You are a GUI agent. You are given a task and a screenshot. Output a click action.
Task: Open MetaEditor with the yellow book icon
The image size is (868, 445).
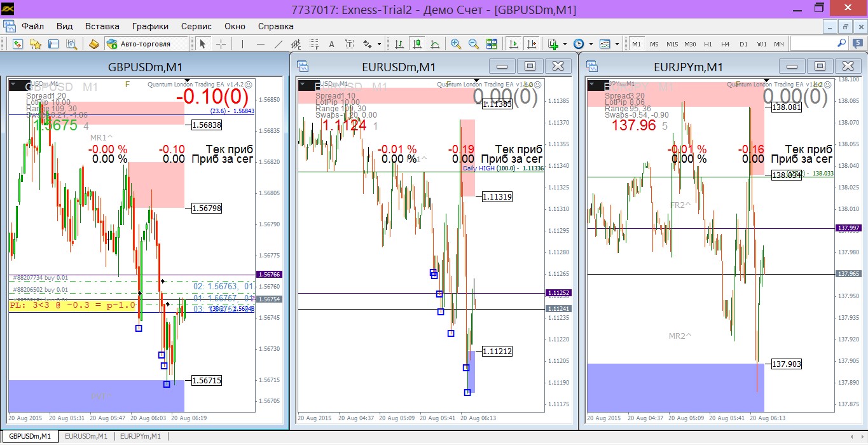click(x=94, y=44)
